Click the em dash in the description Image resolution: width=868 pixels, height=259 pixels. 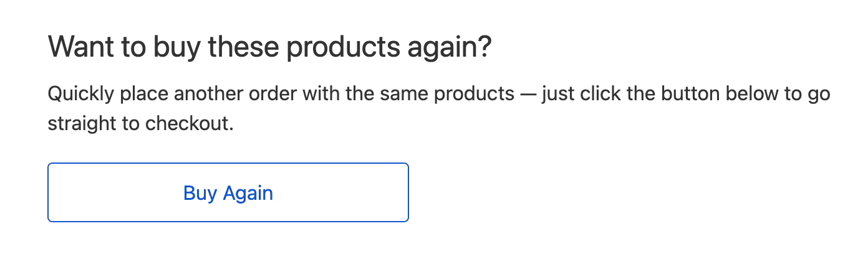pyautogui.click(x=528, y=96)
